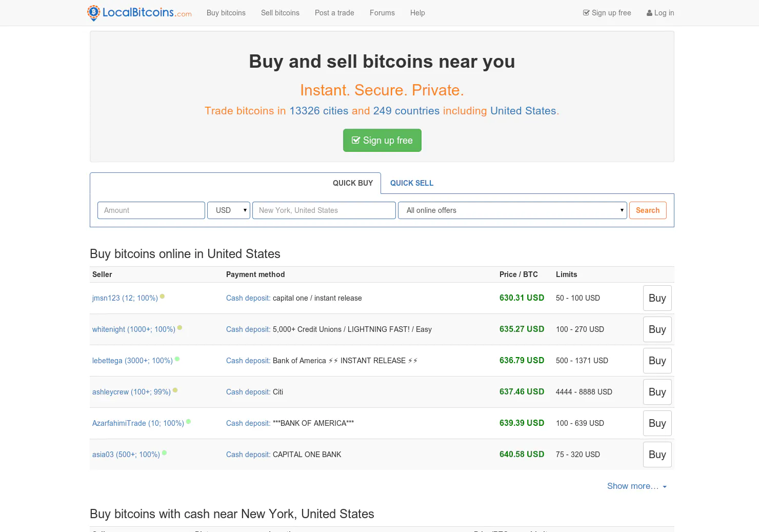
Task: Click Cash deposit link for Credit Unions offer
Action: coord(248,329)
